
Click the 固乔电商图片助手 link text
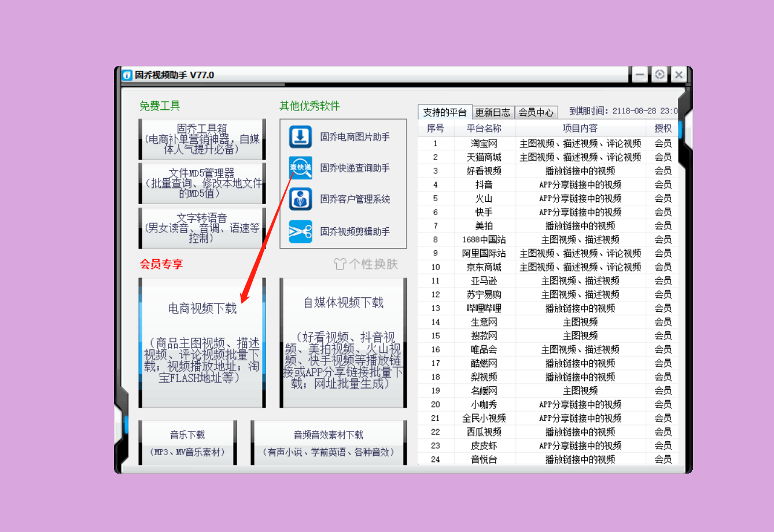pos(355,137)
